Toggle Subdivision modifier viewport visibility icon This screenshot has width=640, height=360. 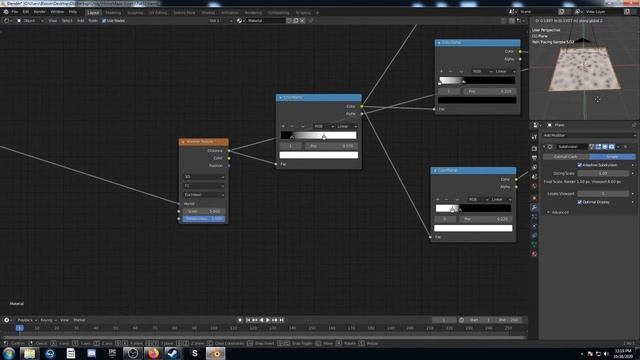tap(605, 147)
